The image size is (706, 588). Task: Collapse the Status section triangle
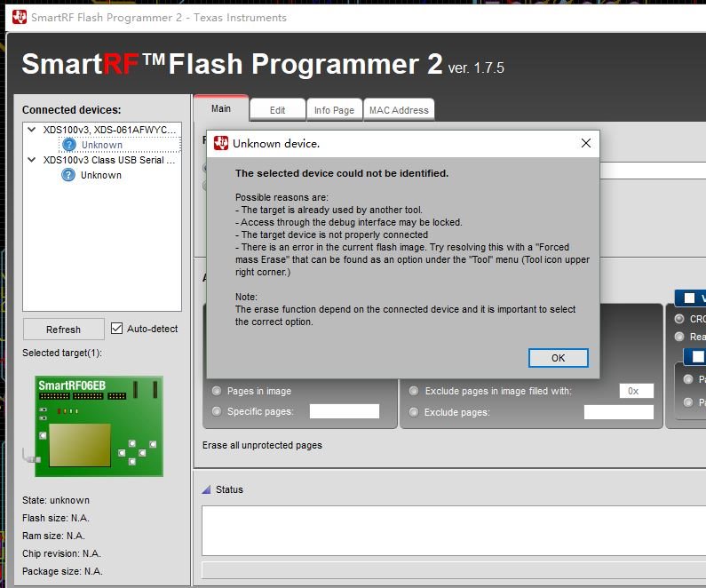(x=206, y=489)
